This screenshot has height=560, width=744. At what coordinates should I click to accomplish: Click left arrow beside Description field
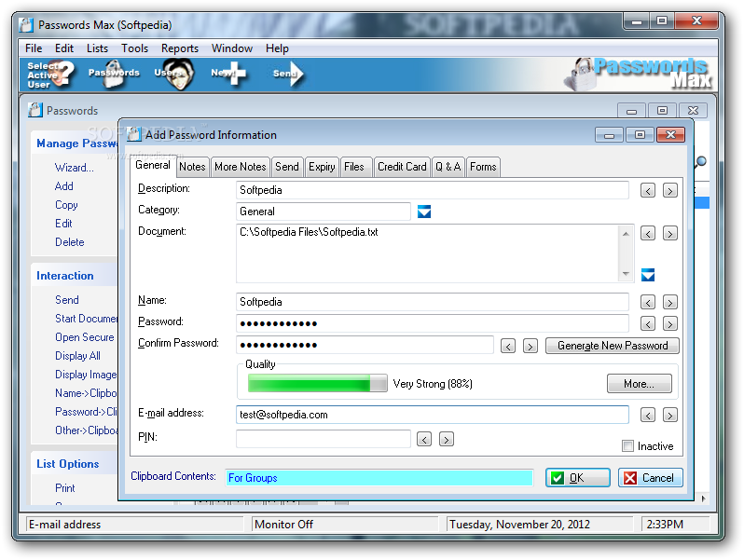pos(648,191)
